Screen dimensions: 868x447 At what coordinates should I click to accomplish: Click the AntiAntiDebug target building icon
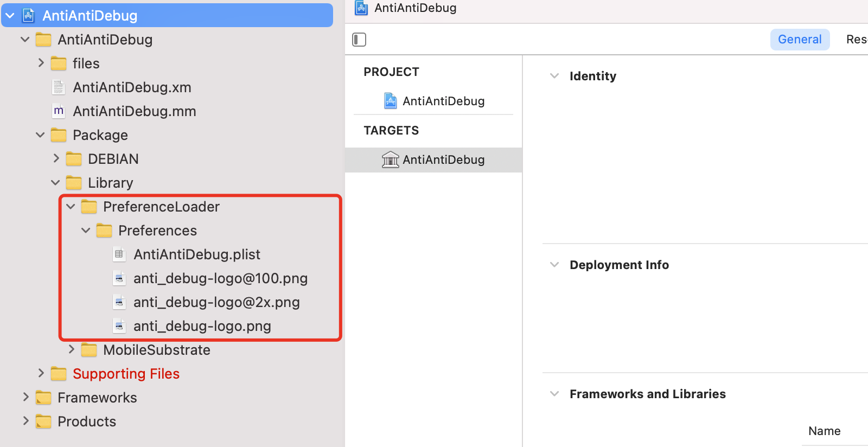point(390,159)
